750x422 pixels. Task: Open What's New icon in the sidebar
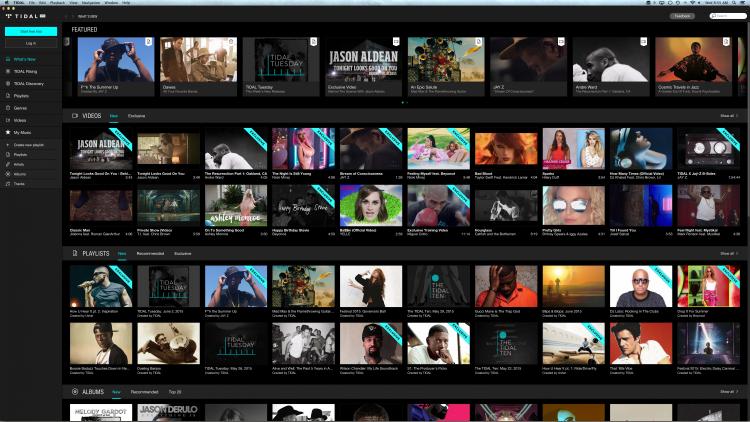coord(8,59)
